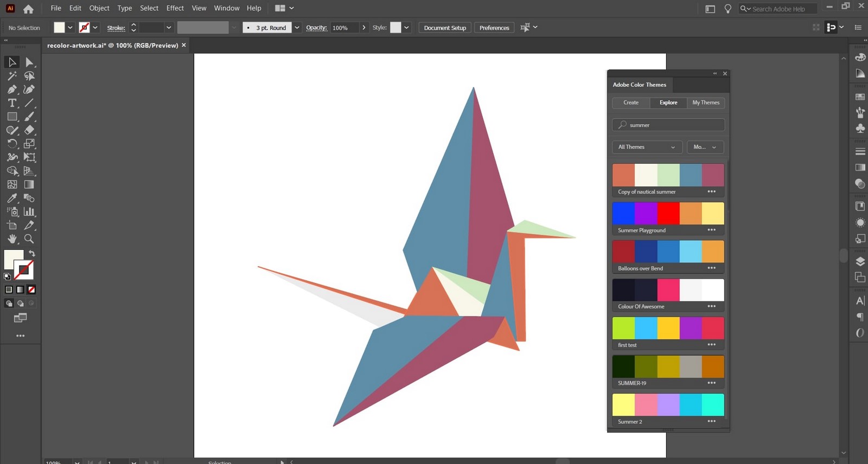Select the Artboard tool
Screen dimensions: 868x464
[x=12, y=225]
